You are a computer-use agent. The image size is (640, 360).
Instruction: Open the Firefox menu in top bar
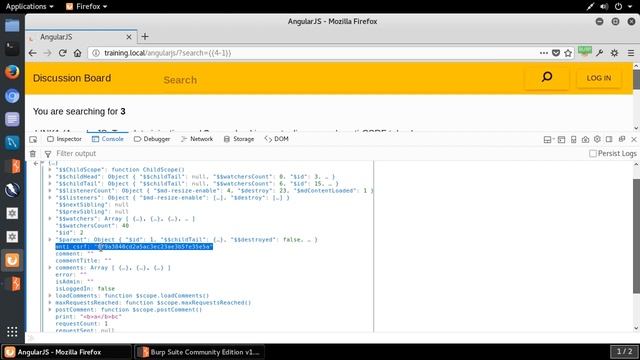click(x=87, y=7)
